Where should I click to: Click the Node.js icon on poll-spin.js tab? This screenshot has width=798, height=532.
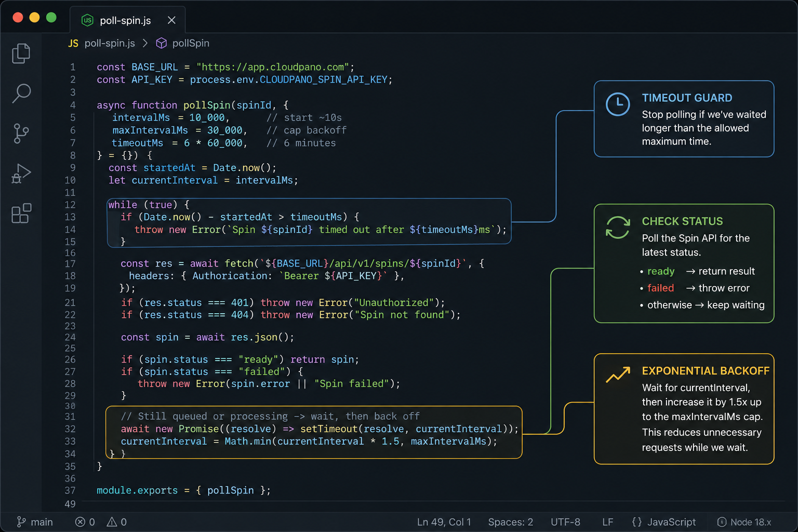tap(87, 20)
